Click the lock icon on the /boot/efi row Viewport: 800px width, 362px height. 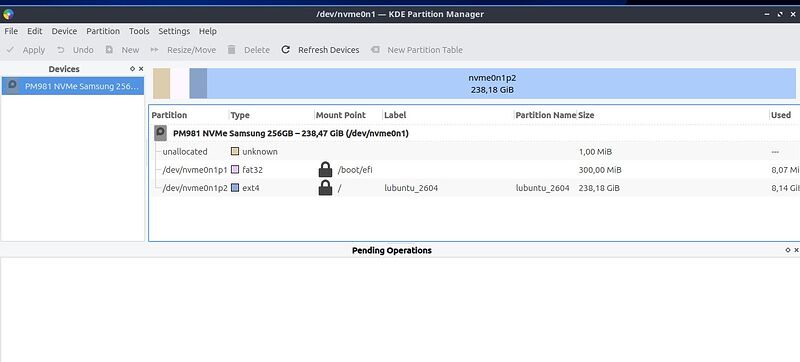[325, 169]
